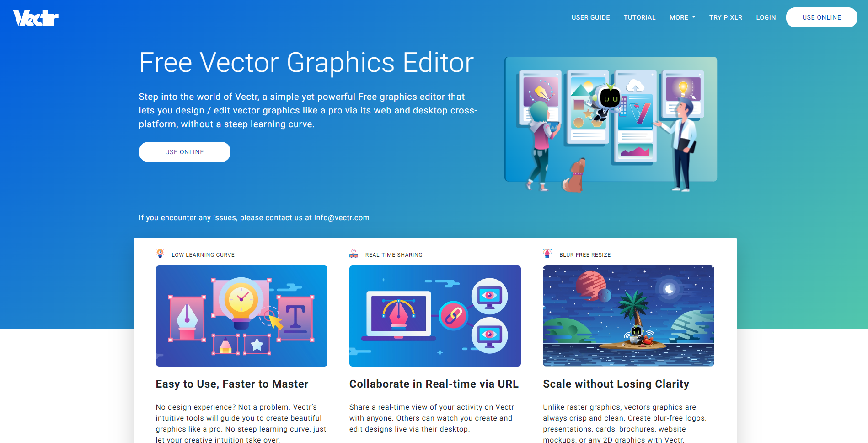Screen dimensions: 868x443
Task: Click the Use Online button in the navbar
Action: (821, 17)
